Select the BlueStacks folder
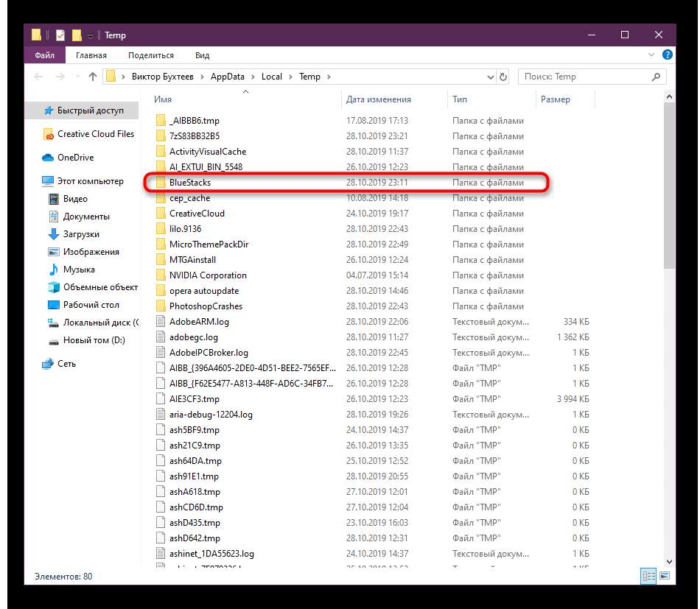The width and height of the screenshot is (700, 609). tap(190, 183)
